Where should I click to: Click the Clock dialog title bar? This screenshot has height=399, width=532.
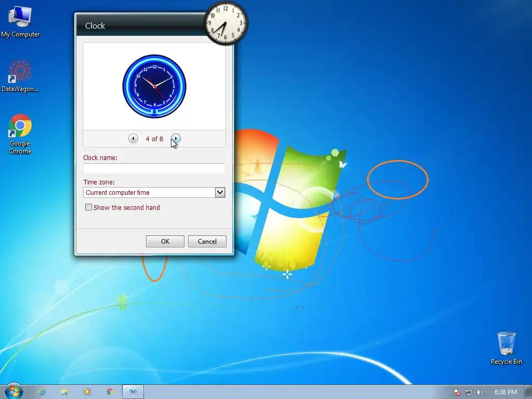(140, 25)
